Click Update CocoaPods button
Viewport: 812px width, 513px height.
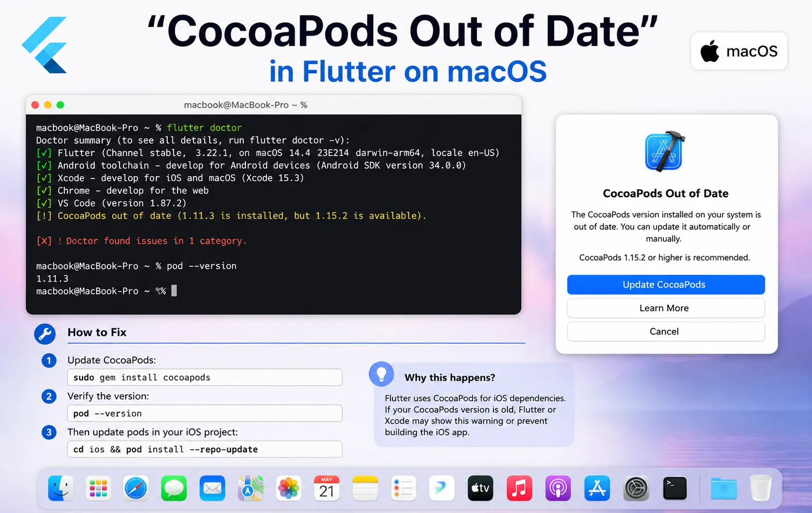click(x=666, y=285)
